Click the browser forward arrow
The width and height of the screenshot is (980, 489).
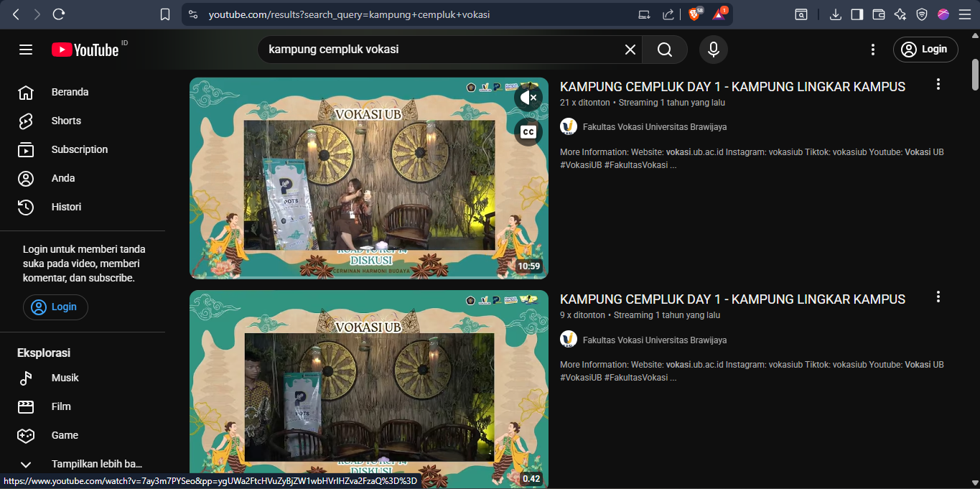point(37,14)
